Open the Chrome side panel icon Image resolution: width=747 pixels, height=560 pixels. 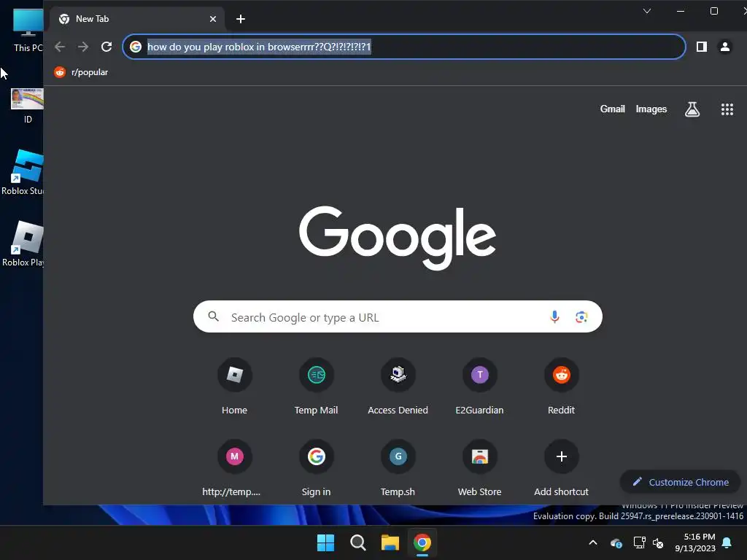701,47
